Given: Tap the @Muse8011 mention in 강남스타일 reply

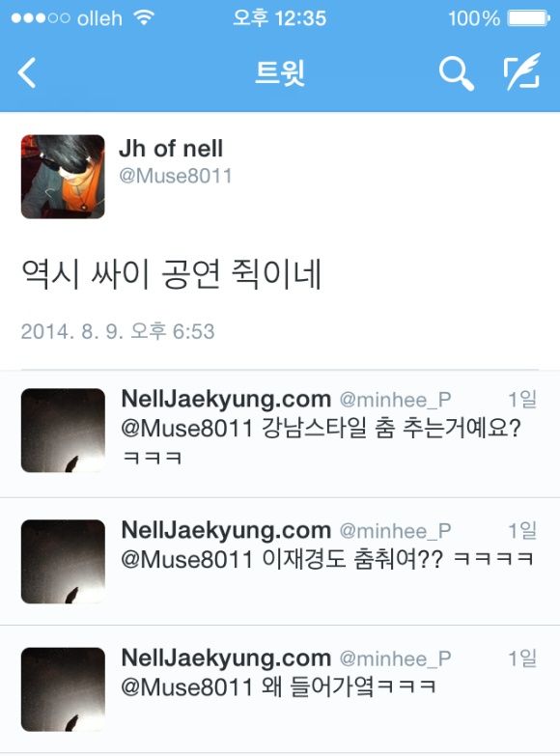Looking at the screenshot, I should [x=186, y=428].
